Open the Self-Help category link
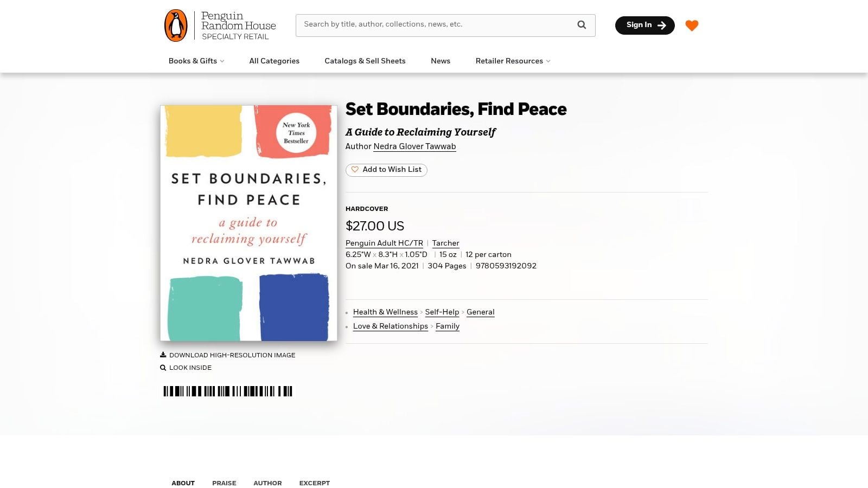 click(x=442, y=312)
